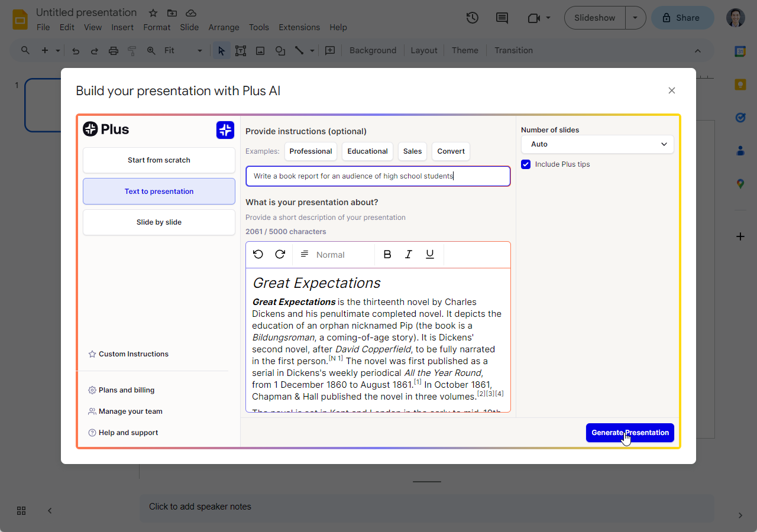Open the Fit zoom level dropdown
The height and width of the screenshot is (532, 757).
(x=183, y=51)
